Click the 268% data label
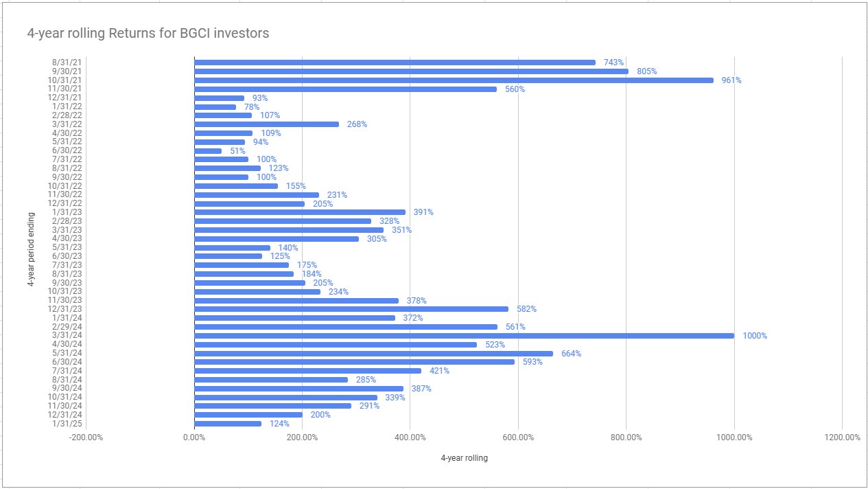Viewport: 868px width, 489px height. 357,124
